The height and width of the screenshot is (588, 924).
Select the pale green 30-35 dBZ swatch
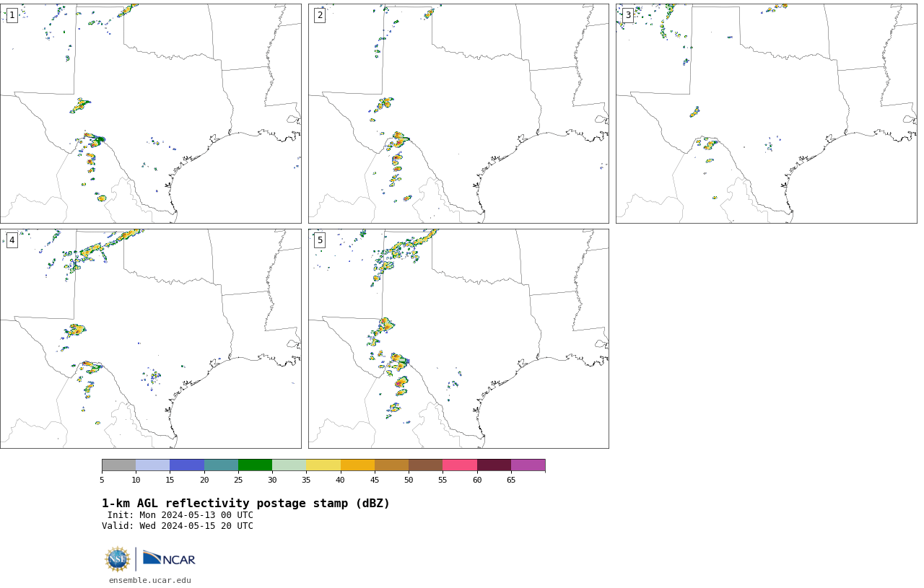click(x=289, y=465)
